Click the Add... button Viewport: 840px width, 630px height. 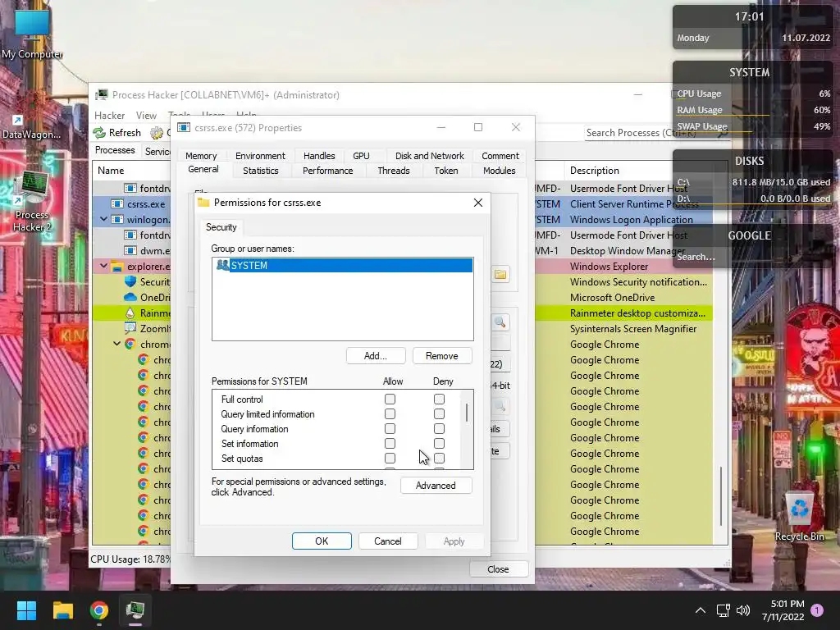coord(376,356)
